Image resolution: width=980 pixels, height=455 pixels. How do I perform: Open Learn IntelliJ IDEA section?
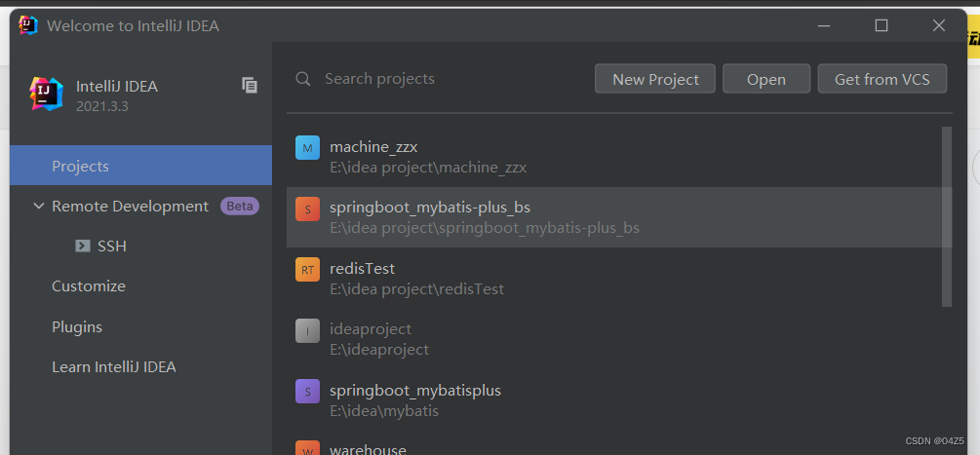tap(114, 367)
